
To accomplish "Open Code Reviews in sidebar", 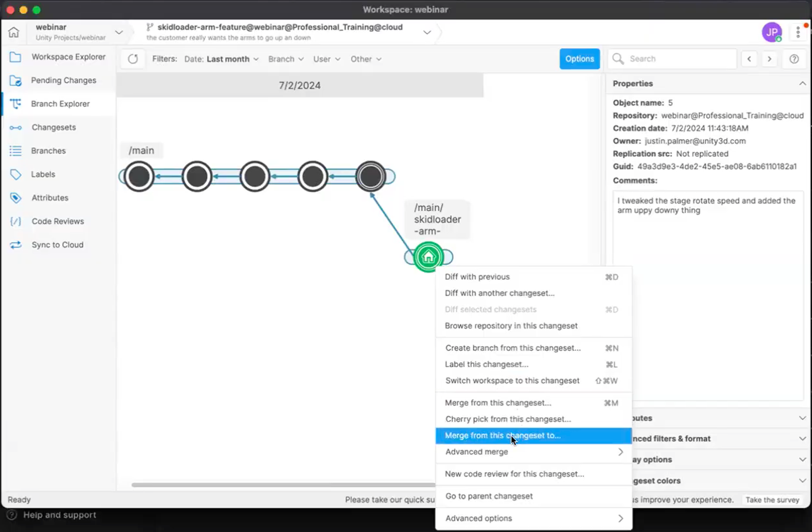I will (x=58, y=221).
